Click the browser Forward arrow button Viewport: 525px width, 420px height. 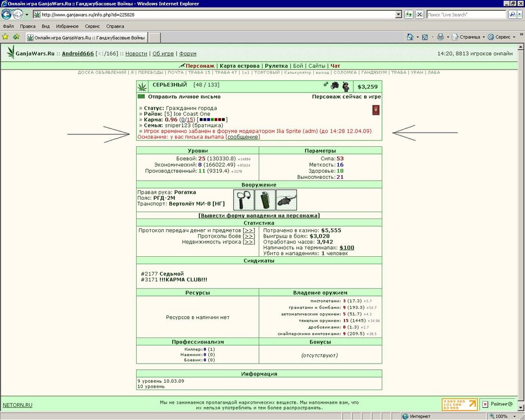pos(17,15)
